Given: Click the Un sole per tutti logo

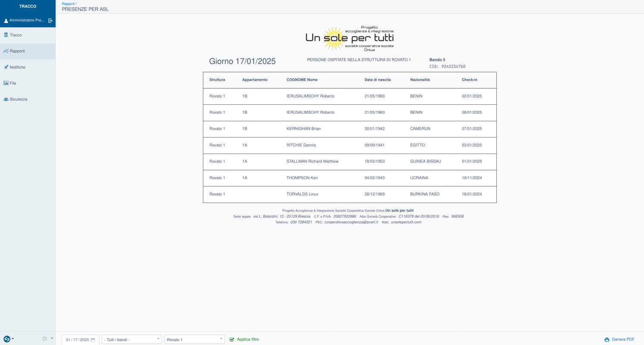Looking at the screenshot, I should (349, 38).
